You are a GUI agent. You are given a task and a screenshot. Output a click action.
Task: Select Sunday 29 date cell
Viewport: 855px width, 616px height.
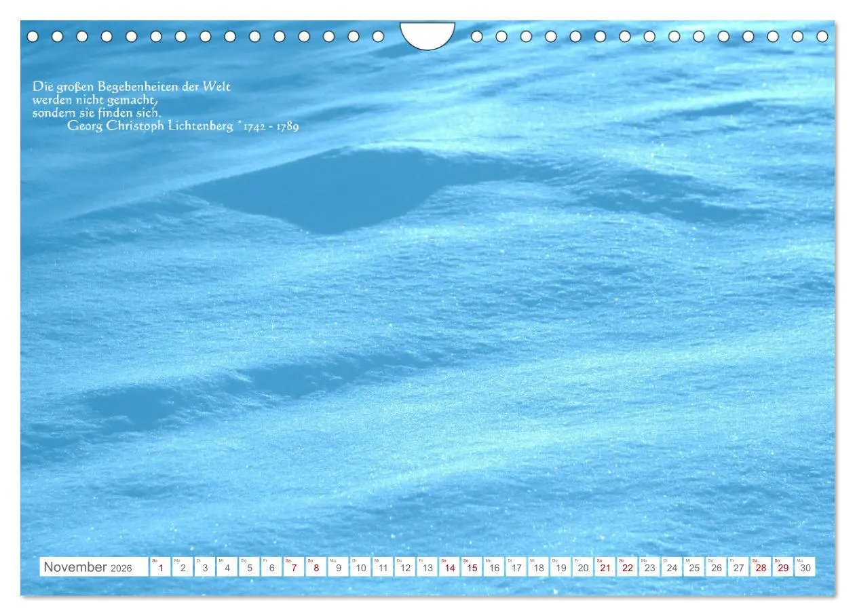click(783, 567)
